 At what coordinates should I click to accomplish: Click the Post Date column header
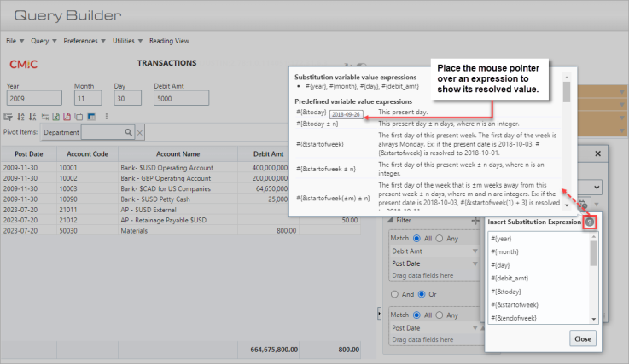tap(29, 154)
